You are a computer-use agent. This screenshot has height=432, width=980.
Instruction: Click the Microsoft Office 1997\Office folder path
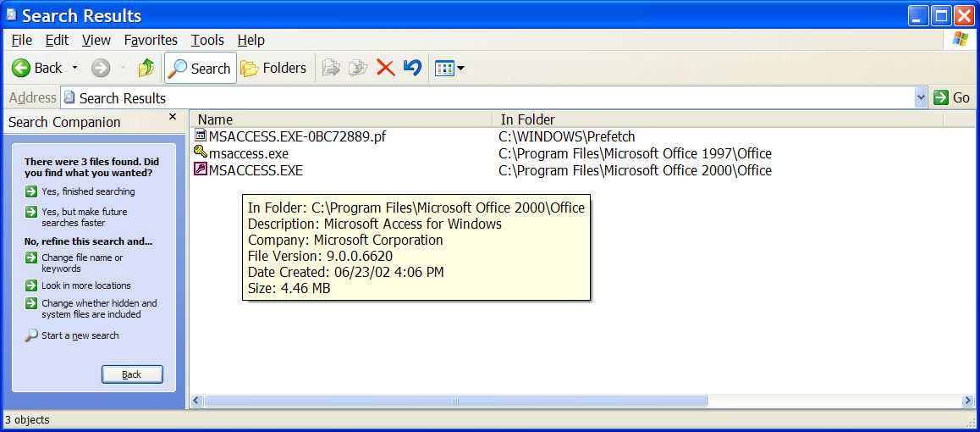635,153
